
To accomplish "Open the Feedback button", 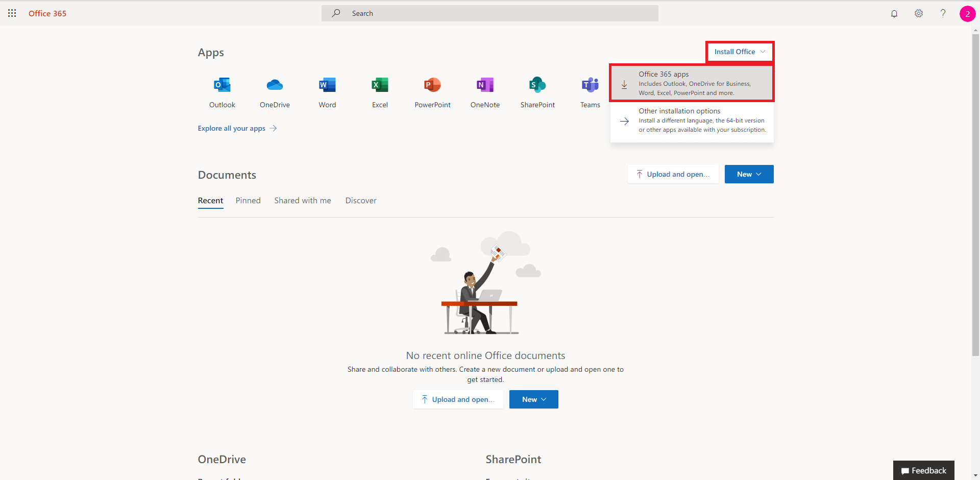I will pyautogui.click(x=924, y=470).
